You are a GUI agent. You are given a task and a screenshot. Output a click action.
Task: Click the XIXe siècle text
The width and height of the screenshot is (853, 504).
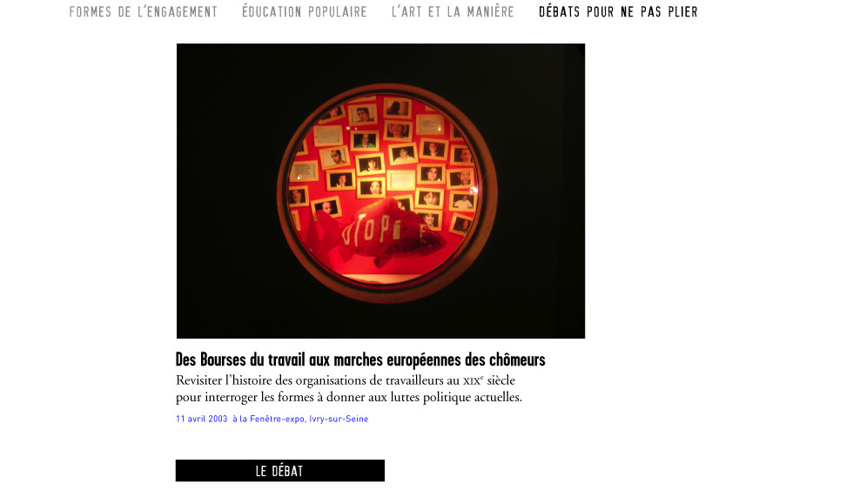(488, 380)
